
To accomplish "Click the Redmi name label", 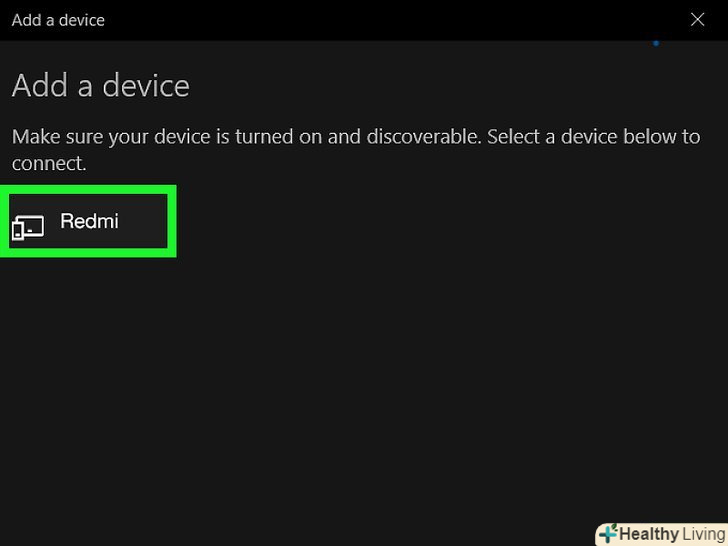I will (x=89, y=221).
